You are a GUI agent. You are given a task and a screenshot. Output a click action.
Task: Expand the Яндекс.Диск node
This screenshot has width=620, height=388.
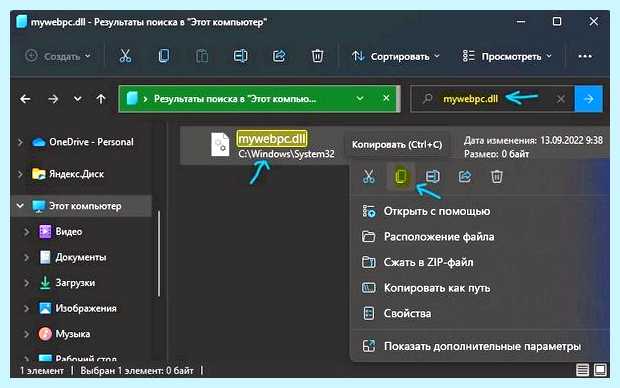point(20,174)
